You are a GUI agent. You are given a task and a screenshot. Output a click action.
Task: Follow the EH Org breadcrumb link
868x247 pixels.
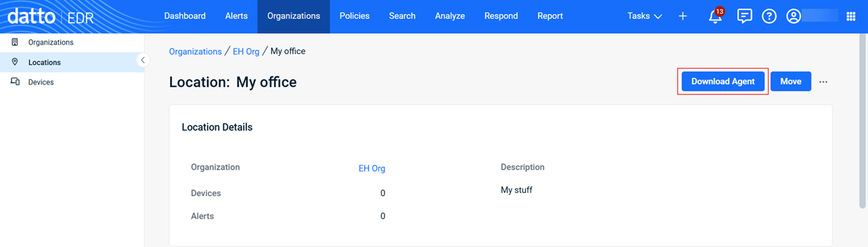[x=246, y=51]
